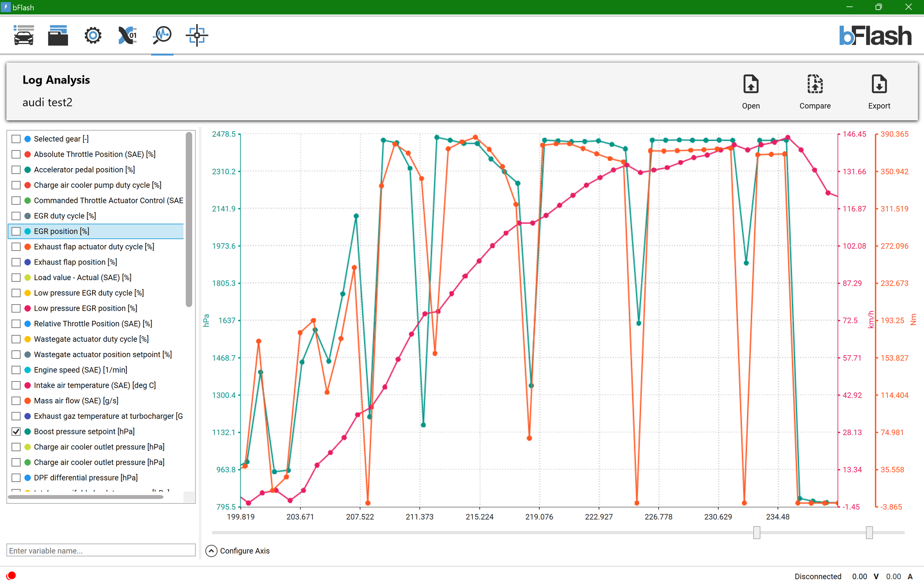The height and width of the screenshot is (584, 924).
Task: Click the variable name search field
Action: point(101,550)
